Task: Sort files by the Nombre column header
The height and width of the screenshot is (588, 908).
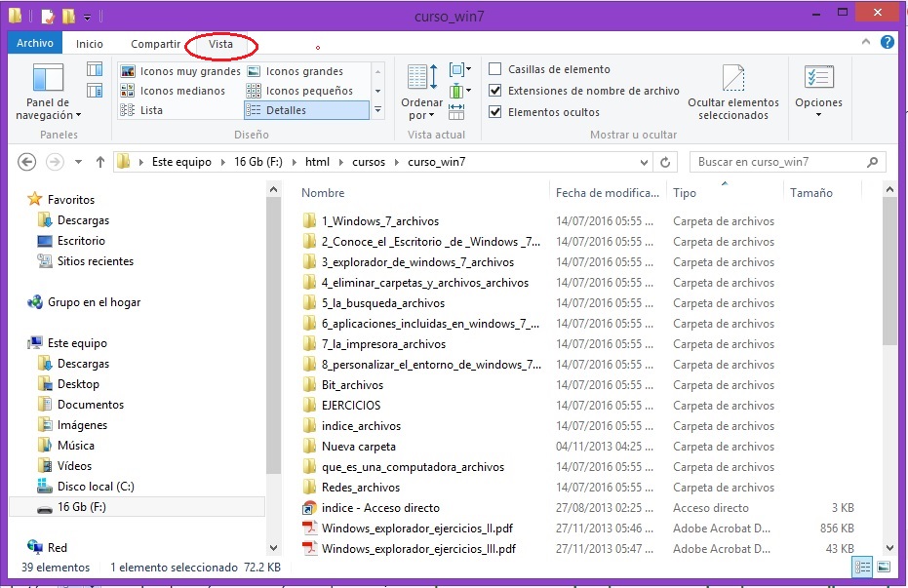Action: click(x=324, y=193)
